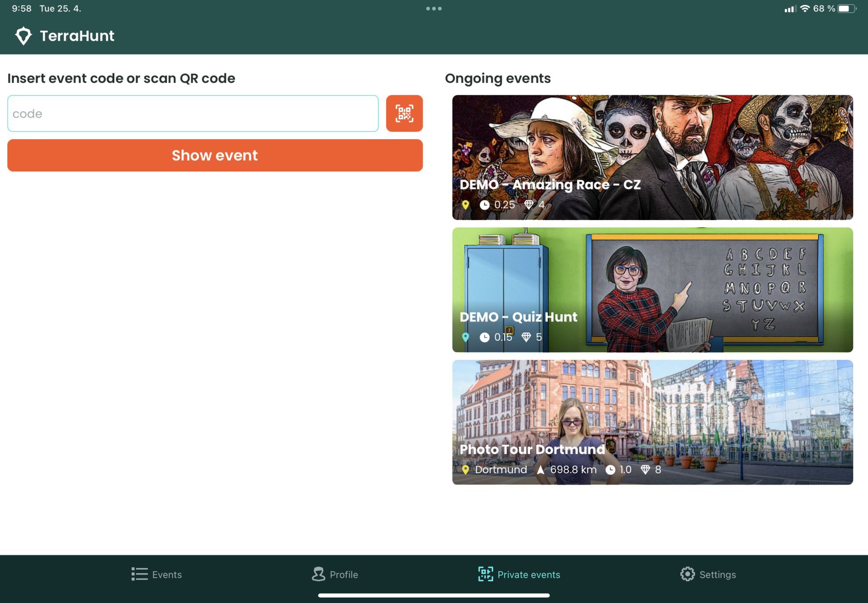Click the location pin on Quiz Hunt card
Screen dimensions: 868x603
[465, 337]
